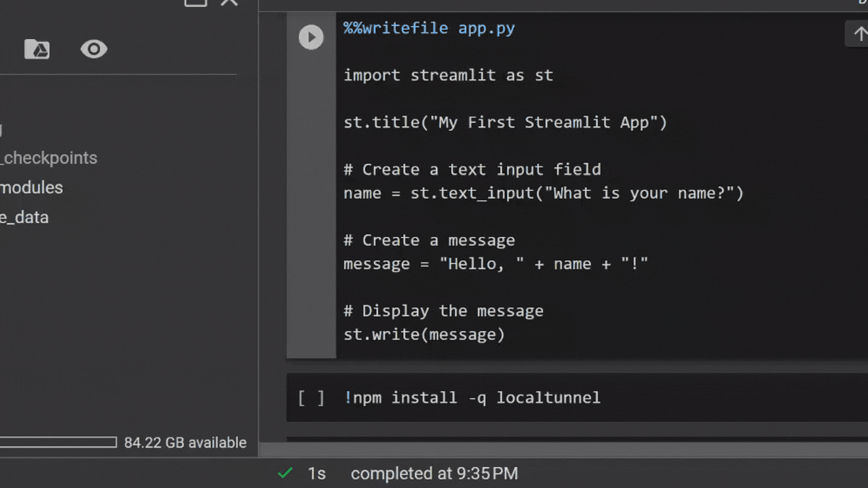Open the _checkpoints entry in the sidebar
The width and height of the screenshot is (868, 488).
pos(49,158)
